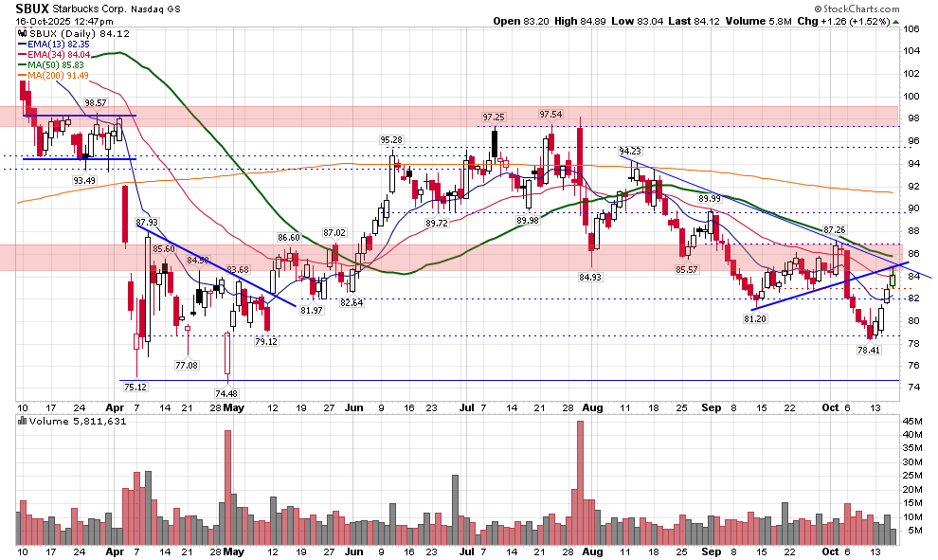This screenshot has width=938, height=560.
Task: Click the candlestick icon beside SBUX (Daily)
Action: click(x=22, y=33)
